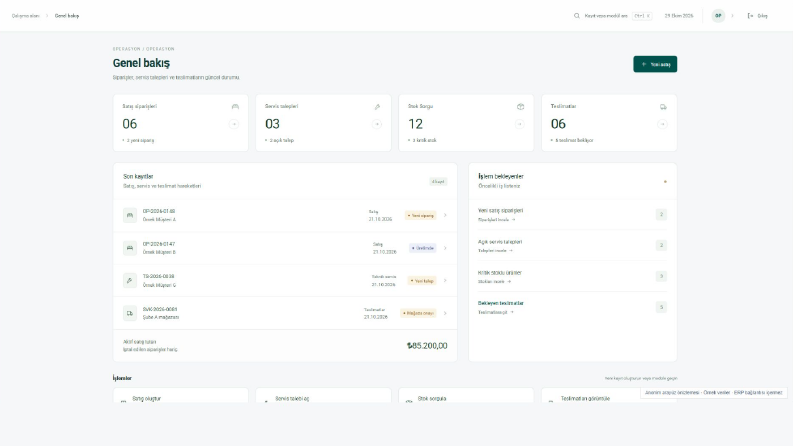Click the Açık servis talepleri item title

click(500, 242)
